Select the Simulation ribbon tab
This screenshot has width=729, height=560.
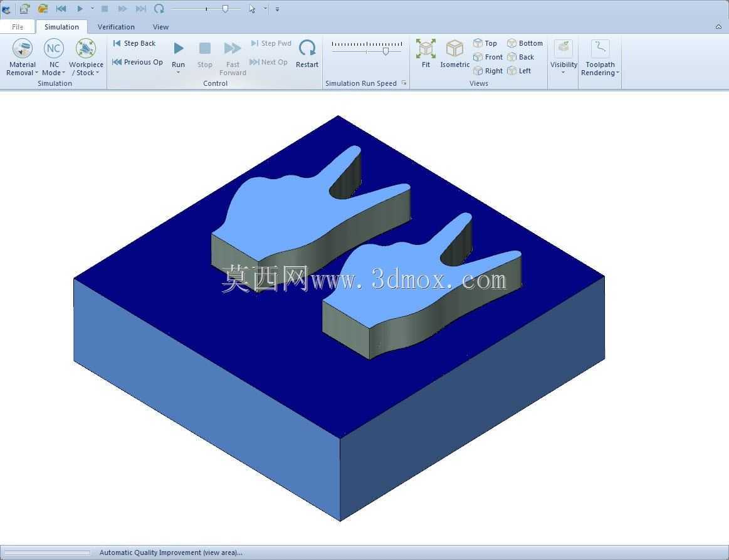click(61, 27)
